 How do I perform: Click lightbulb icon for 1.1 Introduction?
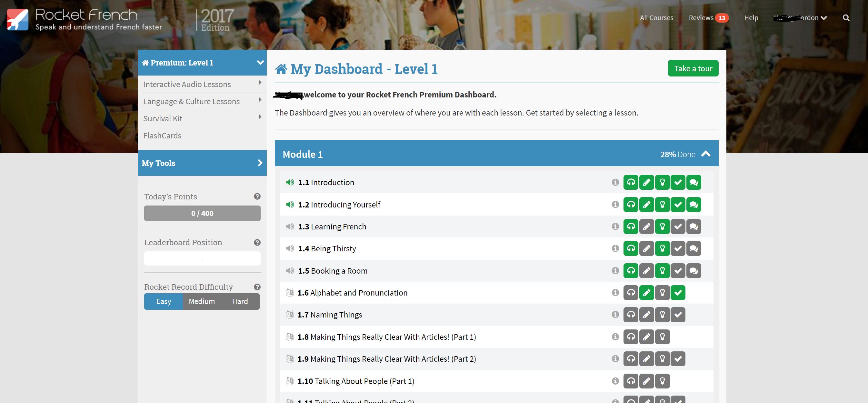click(662, 182)
